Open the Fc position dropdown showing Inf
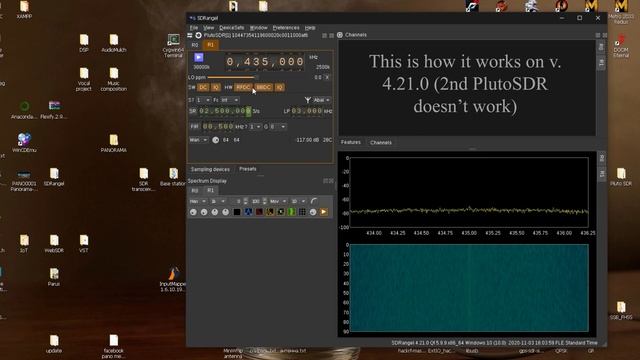640x360 pixels. click(x=230, y=100)
